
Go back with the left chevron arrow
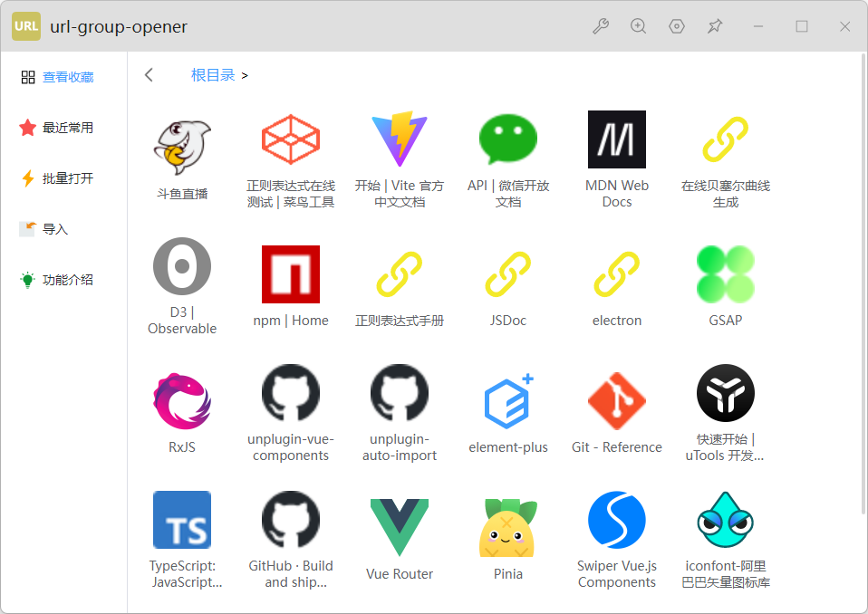149,75
